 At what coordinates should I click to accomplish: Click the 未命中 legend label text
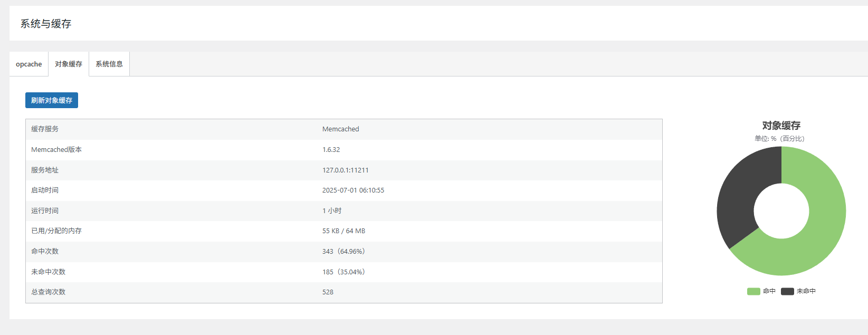click(x=806, y=291)
